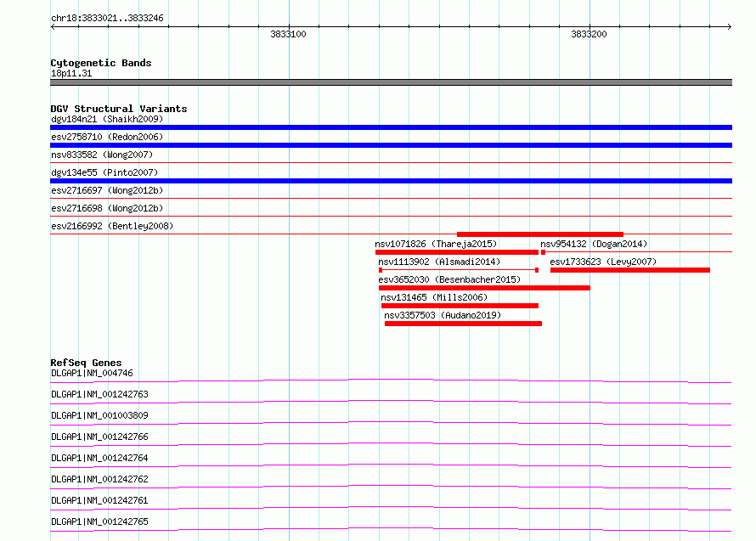Viewport: 756px width, 541px height.
Task: Open DLGAP1|NM_001242766 transcript
Action: coord(99,437)
